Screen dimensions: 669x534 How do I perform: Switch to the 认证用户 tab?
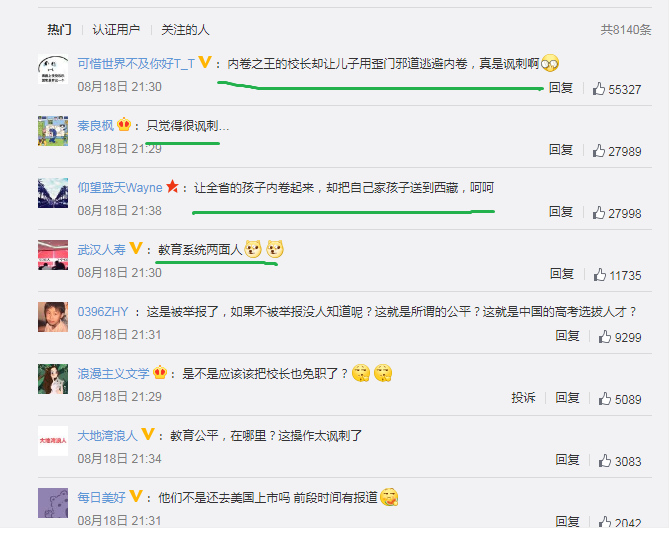[x=116, y=30]
